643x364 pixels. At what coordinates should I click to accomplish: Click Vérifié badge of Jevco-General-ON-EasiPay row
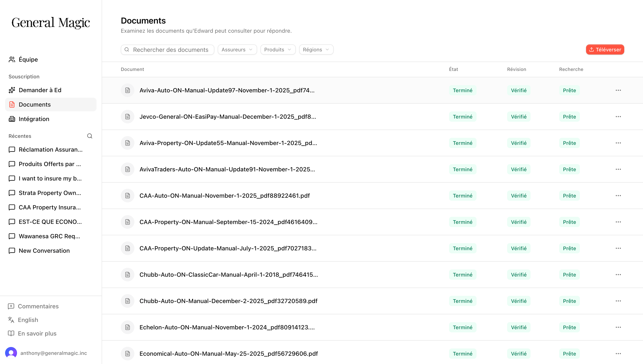(x=519, y=117)
